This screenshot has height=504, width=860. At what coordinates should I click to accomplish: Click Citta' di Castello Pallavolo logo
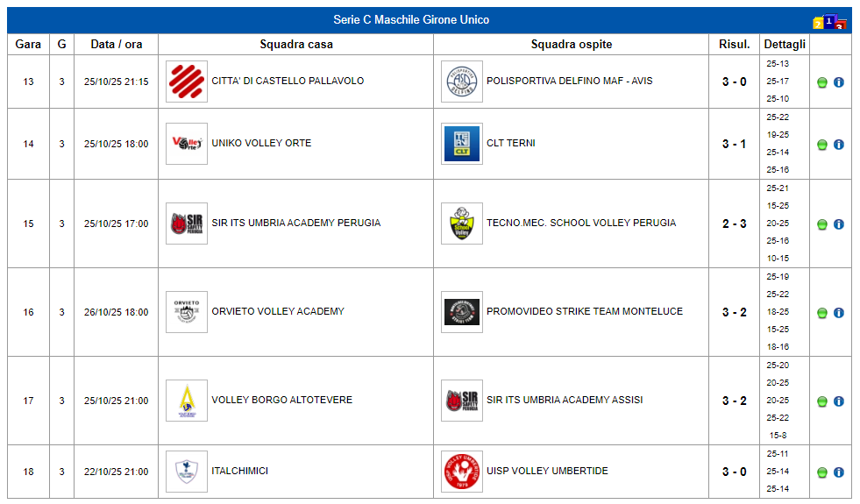pos(187,82)
